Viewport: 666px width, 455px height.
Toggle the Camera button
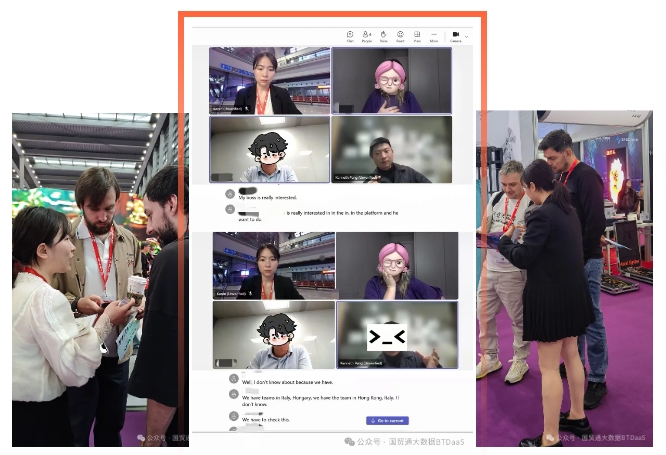[456, 36]
